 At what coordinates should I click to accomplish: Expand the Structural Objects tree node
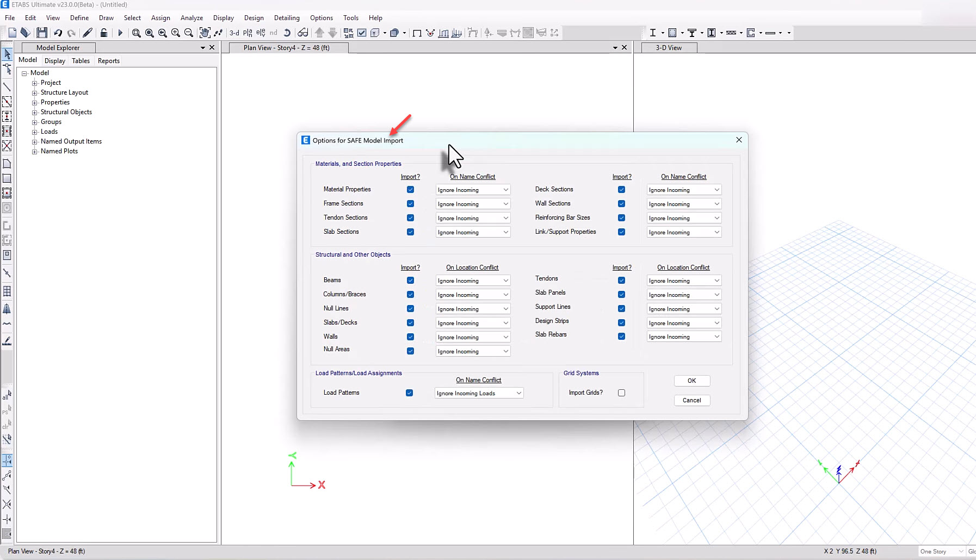tap(35, 113)
